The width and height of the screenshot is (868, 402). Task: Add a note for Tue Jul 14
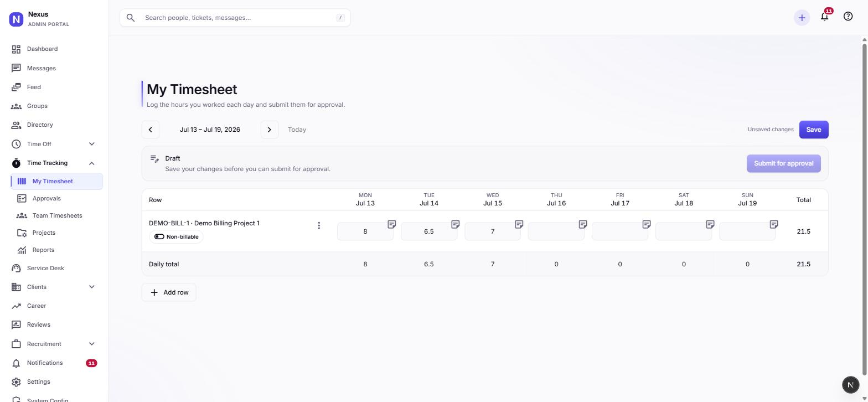[455, 224]
